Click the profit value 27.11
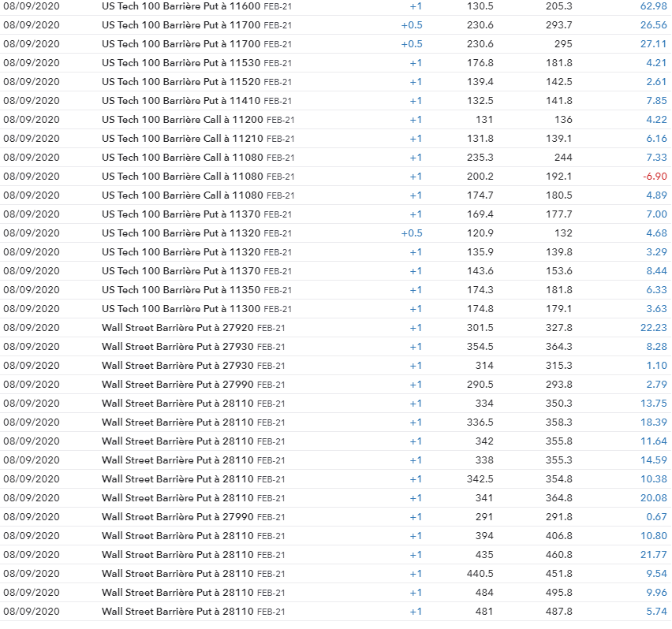 coord(654,44)
